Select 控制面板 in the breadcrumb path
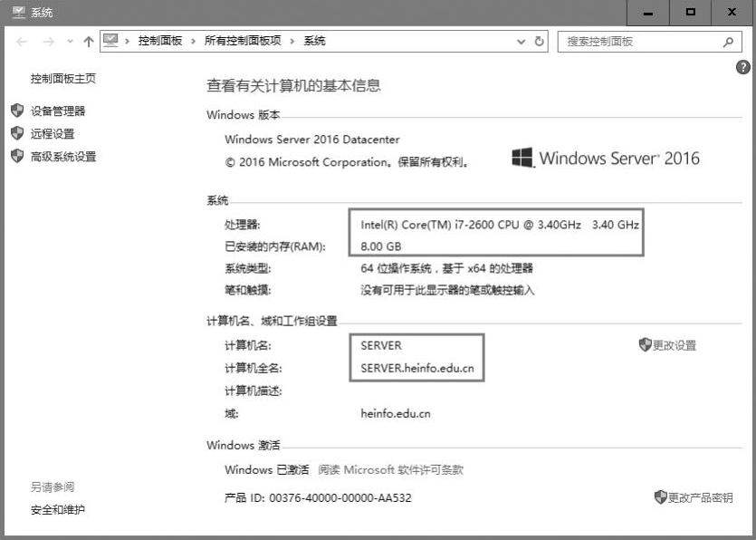This screenshot has height=540, width=756. point(160,41)
